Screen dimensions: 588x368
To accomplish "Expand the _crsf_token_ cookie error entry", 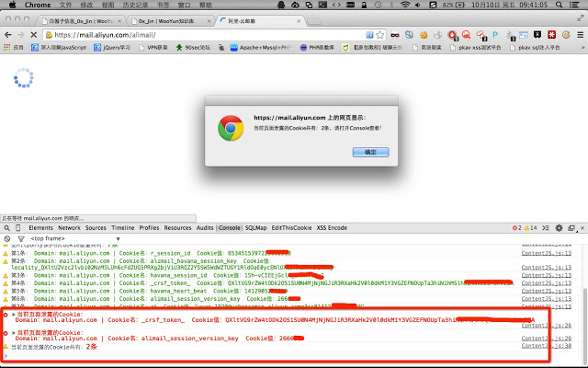I will pyautogui.click(x=14, y=315).
